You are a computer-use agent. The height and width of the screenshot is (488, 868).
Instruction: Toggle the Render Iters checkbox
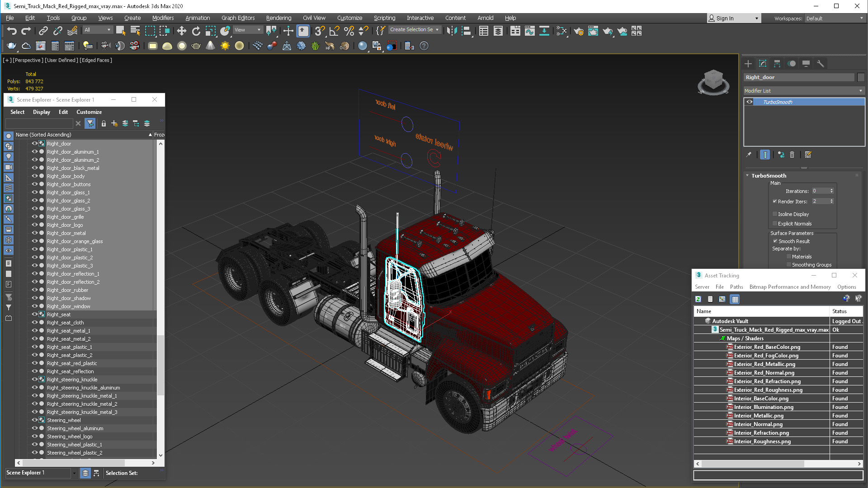[775, 201]
